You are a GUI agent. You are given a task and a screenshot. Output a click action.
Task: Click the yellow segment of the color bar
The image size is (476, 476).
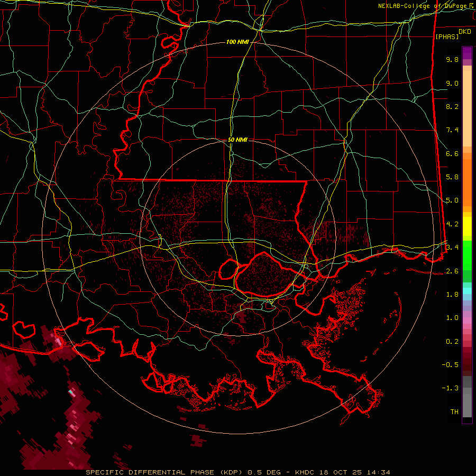tap(467, 226)
